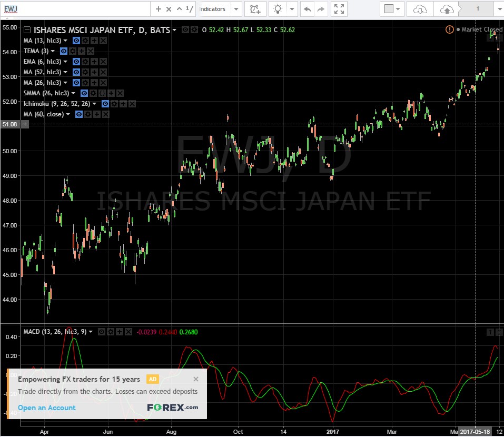The image size is (504, 437).
Task: Click the caret icon in symbol toolbar
Action: (180, 9)
